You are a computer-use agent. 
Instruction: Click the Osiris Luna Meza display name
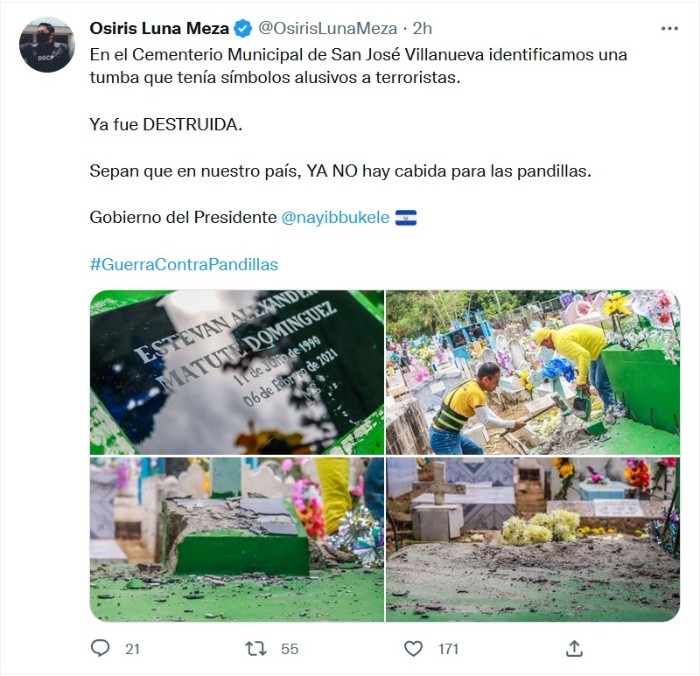tap(159, 29)
